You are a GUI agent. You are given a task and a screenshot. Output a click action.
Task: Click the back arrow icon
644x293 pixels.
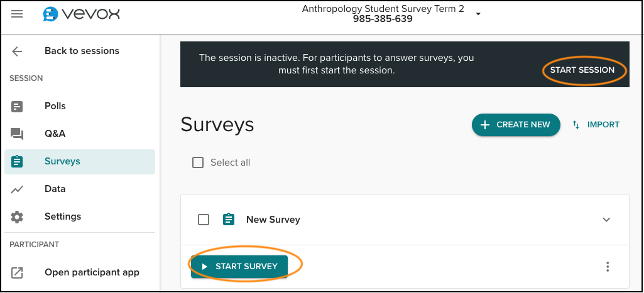(17, 51)
